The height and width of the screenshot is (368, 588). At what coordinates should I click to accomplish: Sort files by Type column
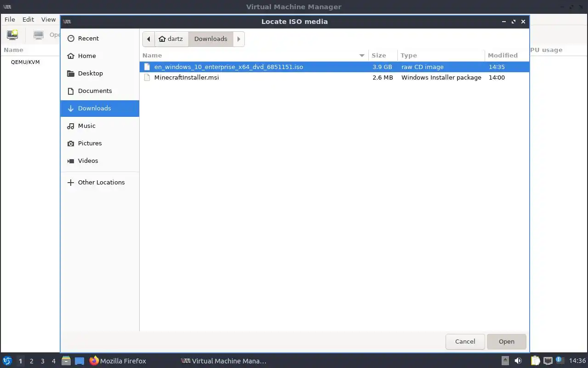(441, 55)
